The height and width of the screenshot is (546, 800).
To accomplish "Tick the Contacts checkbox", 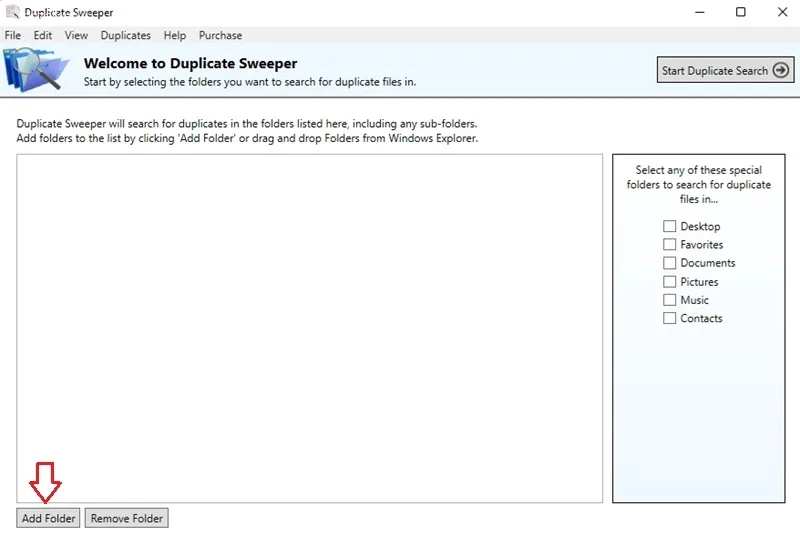I will click(669, 318).
